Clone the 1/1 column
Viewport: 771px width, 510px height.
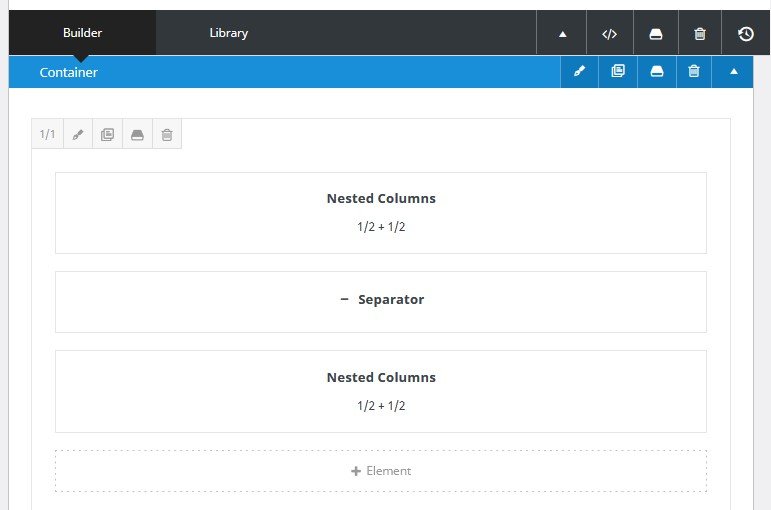[x=107, y=134]
